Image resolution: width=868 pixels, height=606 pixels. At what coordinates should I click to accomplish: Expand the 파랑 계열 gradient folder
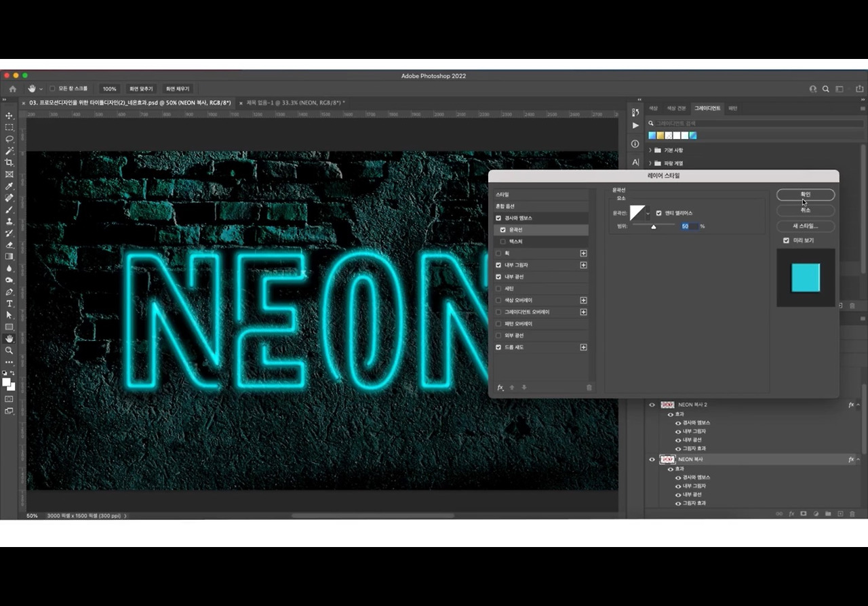click(650, 163)
